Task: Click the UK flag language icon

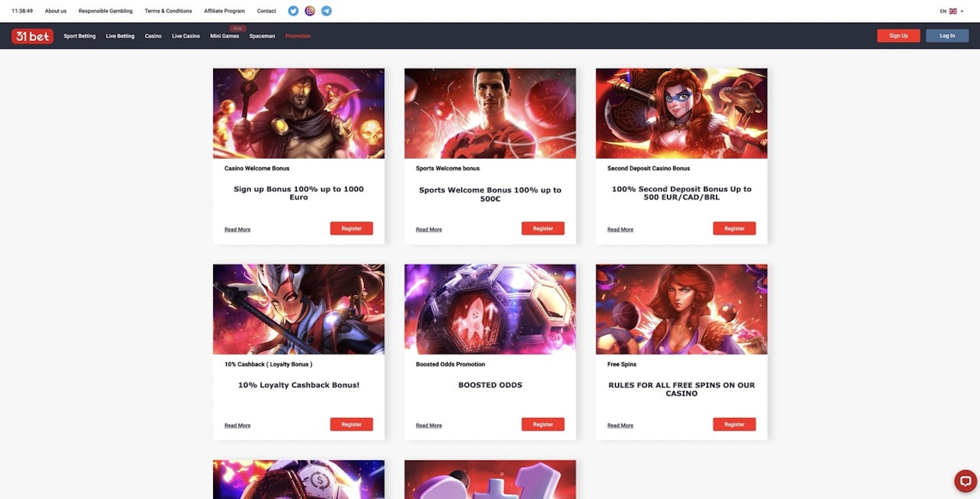Action: click(953, 11)
